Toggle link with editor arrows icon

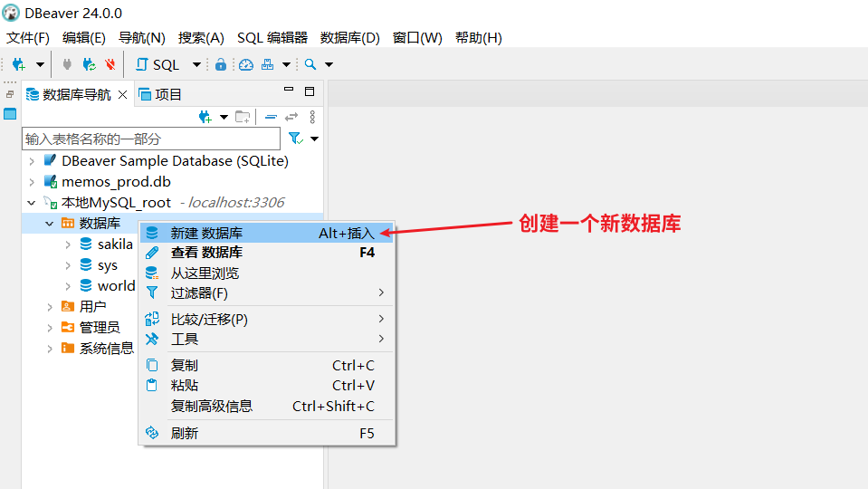tap(291, 117)
